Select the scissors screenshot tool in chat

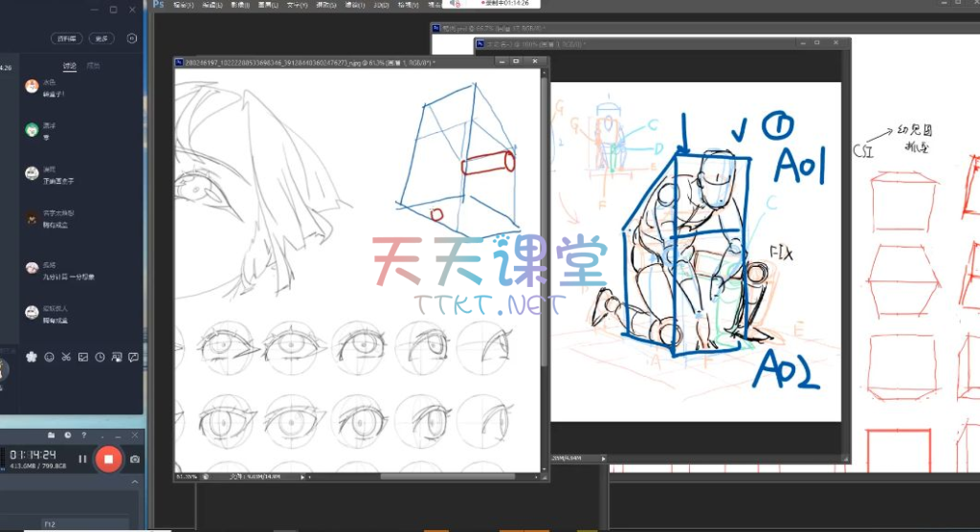(x=66, y=357)
